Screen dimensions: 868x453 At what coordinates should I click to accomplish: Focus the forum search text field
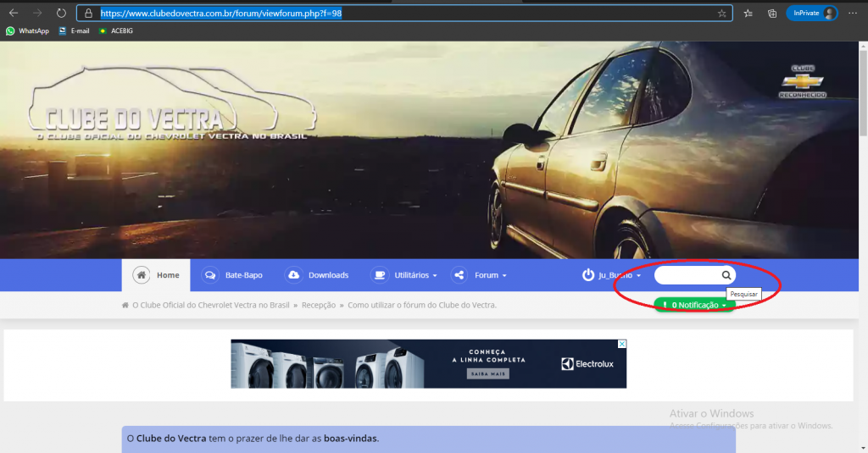point(687,275)
